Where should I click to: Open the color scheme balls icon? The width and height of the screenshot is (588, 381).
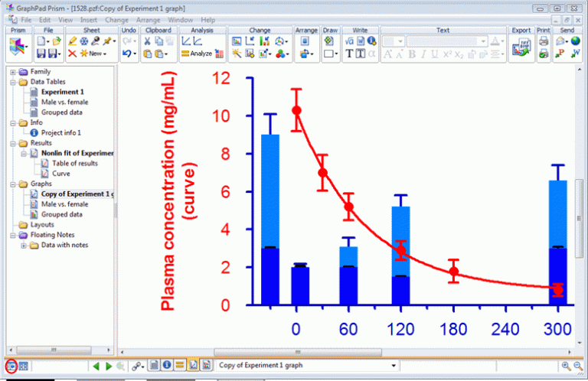click(282, 54)
